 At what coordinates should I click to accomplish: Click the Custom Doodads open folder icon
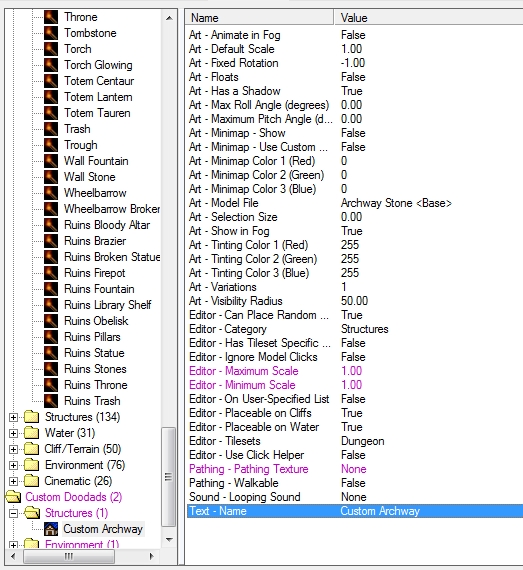[13, 497]
